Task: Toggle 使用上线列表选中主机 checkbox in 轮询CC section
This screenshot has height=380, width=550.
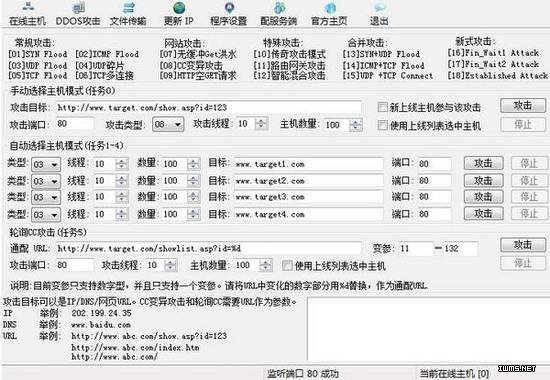Action: [287, 266]
